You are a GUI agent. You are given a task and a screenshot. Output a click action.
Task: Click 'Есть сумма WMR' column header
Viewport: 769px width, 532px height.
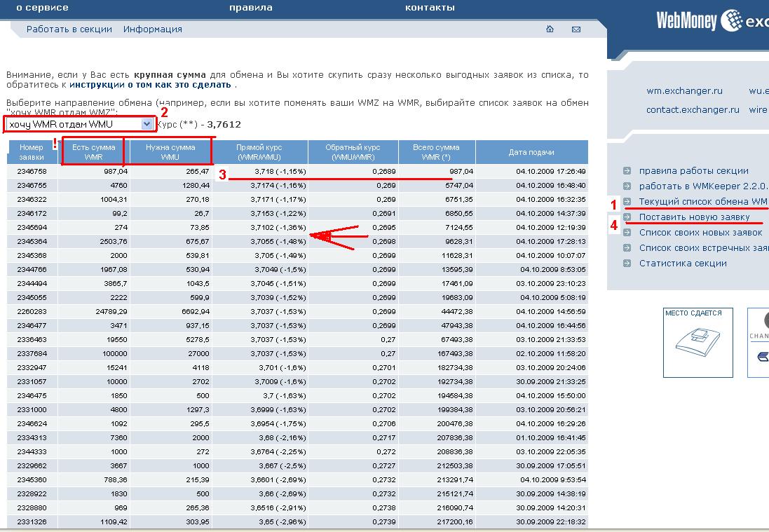(x=94, y=152)
